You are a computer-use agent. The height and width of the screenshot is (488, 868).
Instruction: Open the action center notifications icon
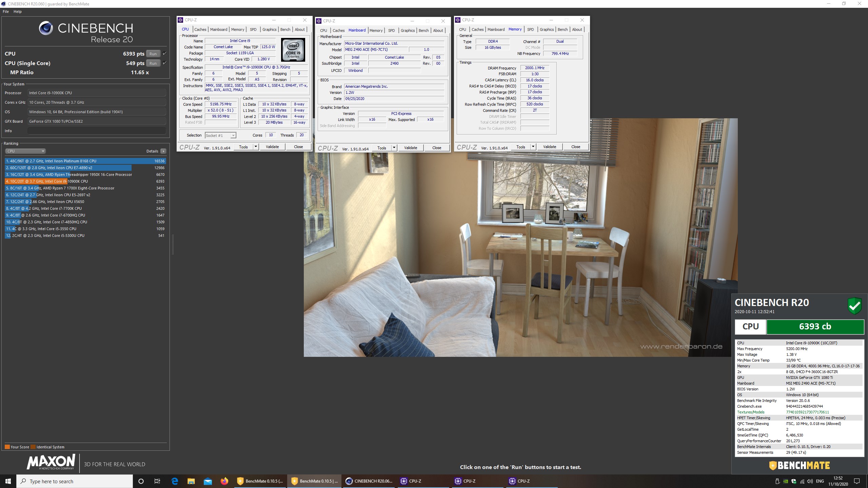(857, 481)
